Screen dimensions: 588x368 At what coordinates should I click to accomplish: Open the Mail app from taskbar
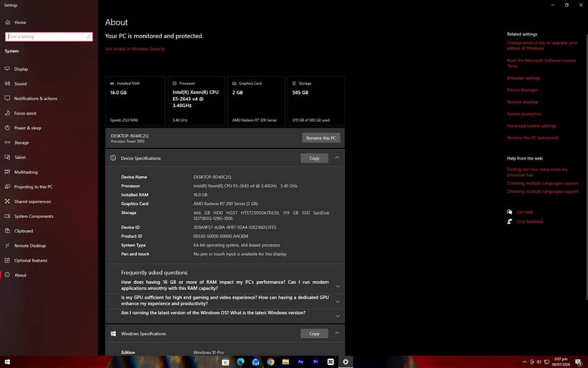(255, 362)
